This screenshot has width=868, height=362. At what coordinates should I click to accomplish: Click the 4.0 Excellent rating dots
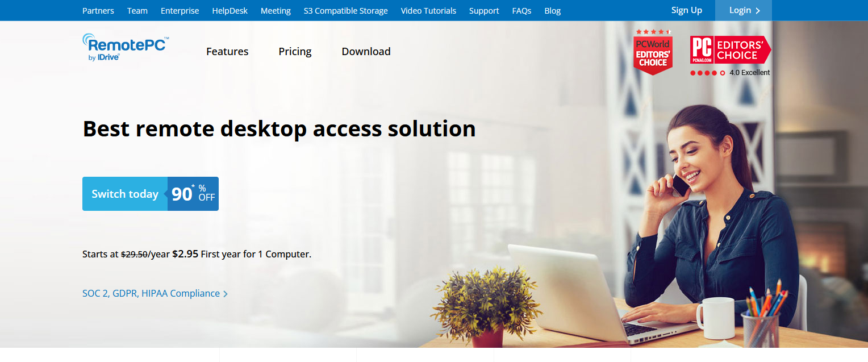click(707, 73)
